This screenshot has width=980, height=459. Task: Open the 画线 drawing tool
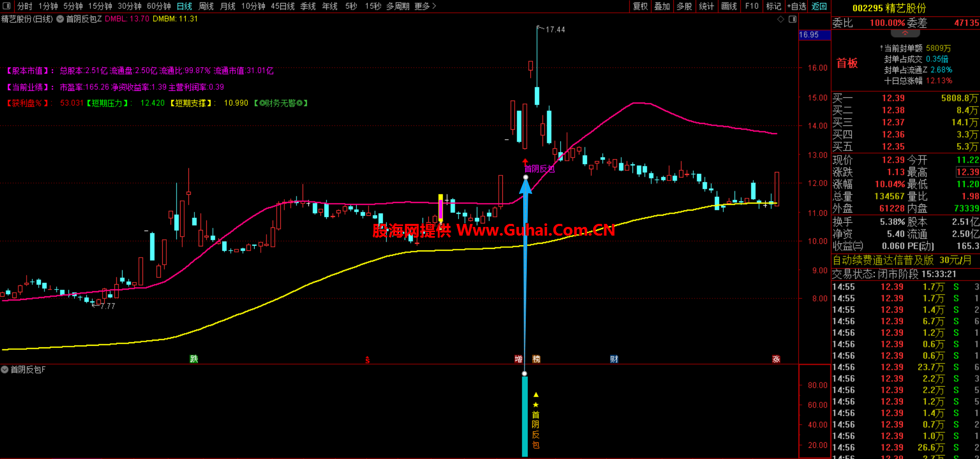(729, 6)
